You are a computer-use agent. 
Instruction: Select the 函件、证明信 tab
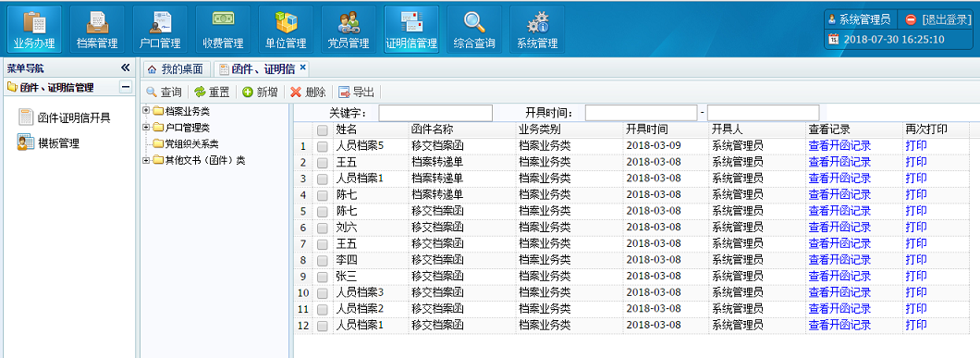pyautogui.click(x=263, y=68)
